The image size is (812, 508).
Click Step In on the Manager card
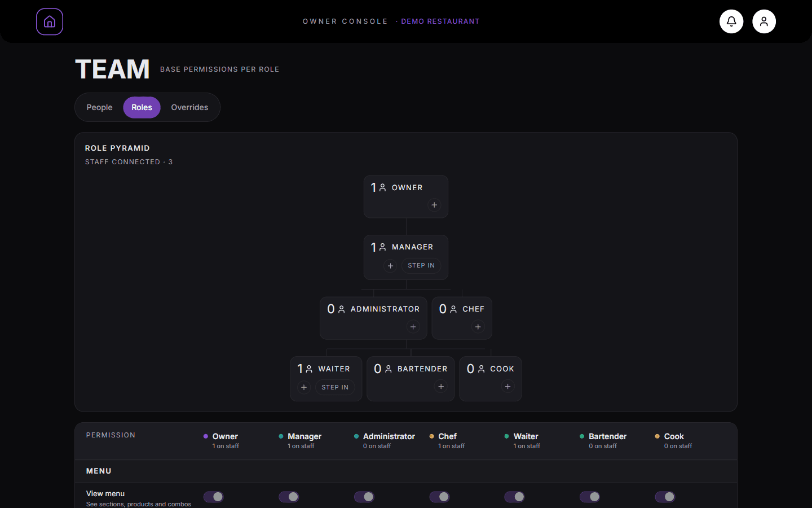click(x=421, y=266)
